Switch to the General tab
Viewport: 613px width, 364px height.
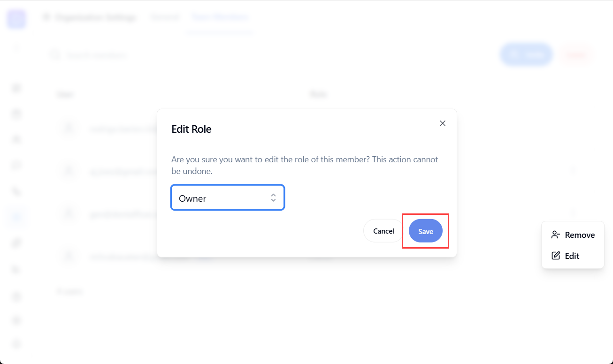pos(164,17)
